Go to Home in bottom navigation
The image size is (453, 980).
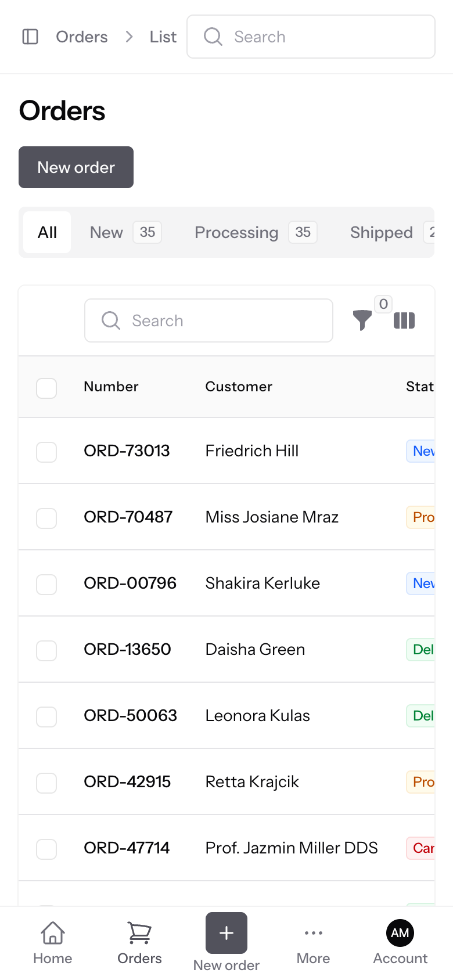(53, 943)
